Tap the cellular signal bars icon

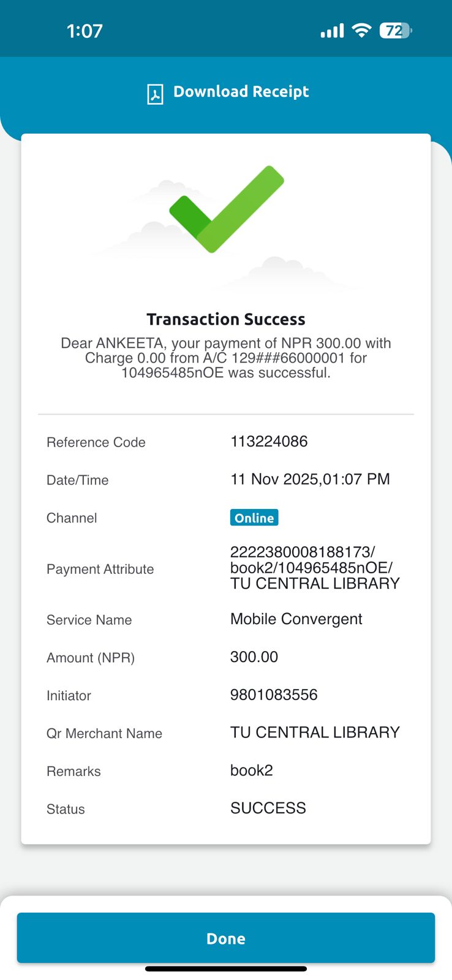click(x=332, y=31)
